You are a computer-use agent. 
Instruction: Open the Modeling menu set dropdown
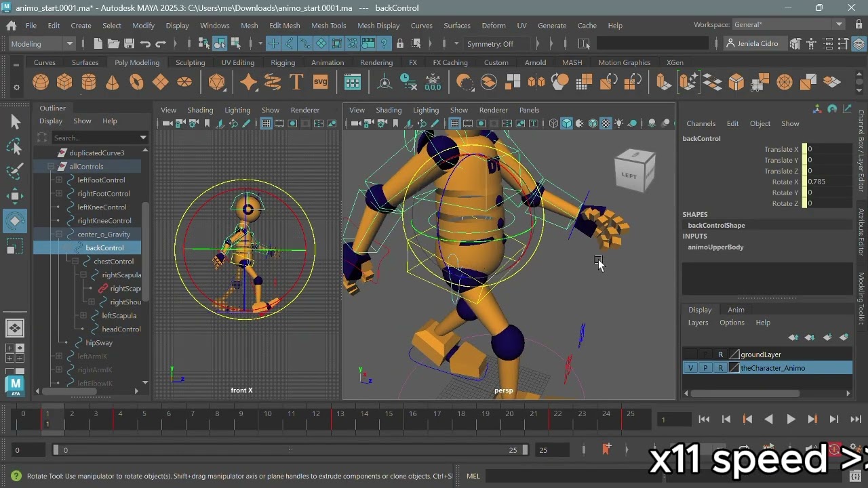42,44
